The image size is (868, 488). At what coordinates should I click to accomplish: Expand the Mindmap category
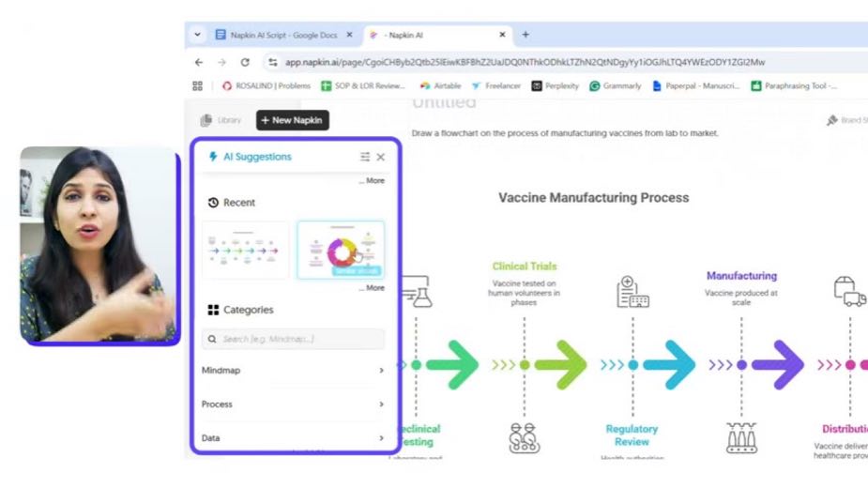point(293,370)
